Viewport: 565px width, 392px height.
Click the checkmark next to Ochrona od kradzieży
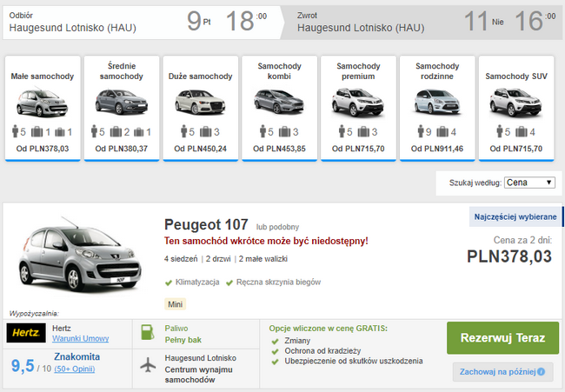[x=276, y=351]
